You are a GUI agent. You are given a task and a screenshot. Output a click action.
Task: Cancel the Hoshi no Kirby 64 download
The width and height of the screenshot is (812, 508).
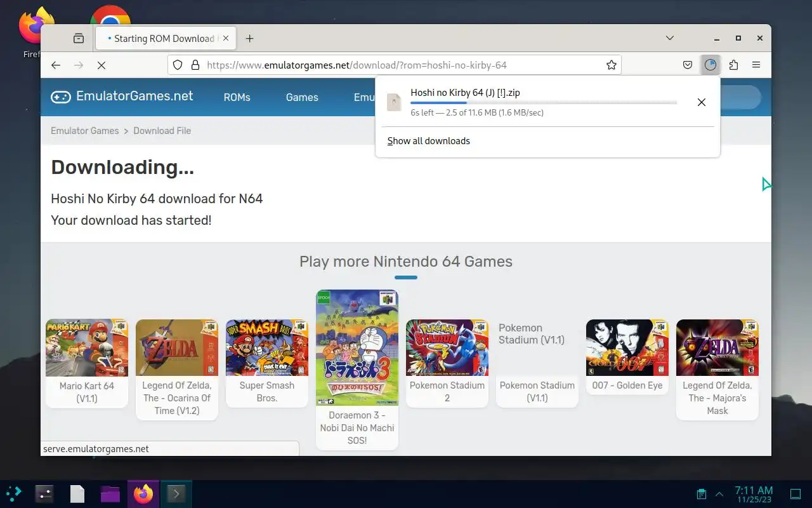pyautogui.click(x=701, y=102)
